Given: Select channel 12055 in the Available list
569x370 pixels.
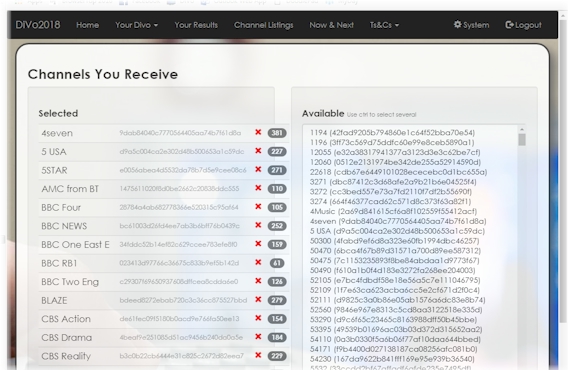Looking at the screenshot, I should click(395, 152).
